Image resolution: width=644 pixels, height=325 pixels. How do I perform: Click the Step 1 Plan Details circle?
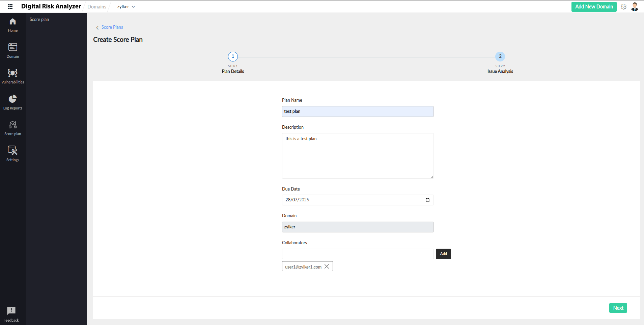pyautogui.click(x=233, y=56)
